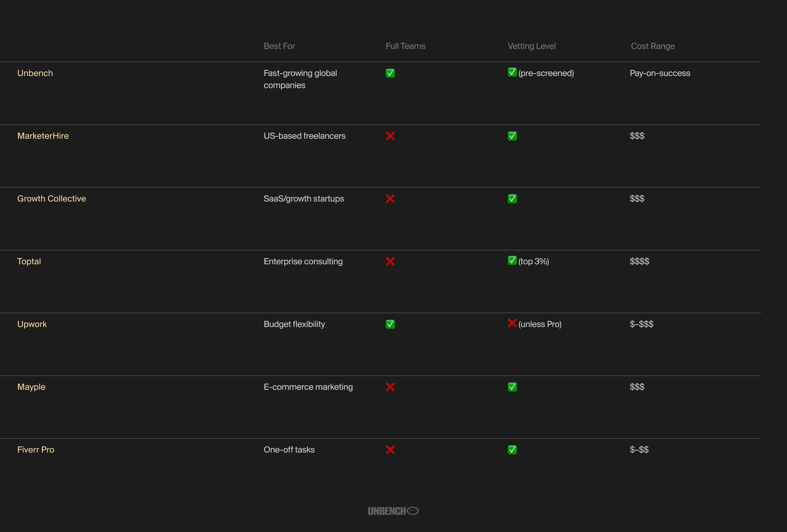This screenshot has height=532, width=787.
Task: Click the '(unless Pro)' vetting note
Action: [540, 324]
